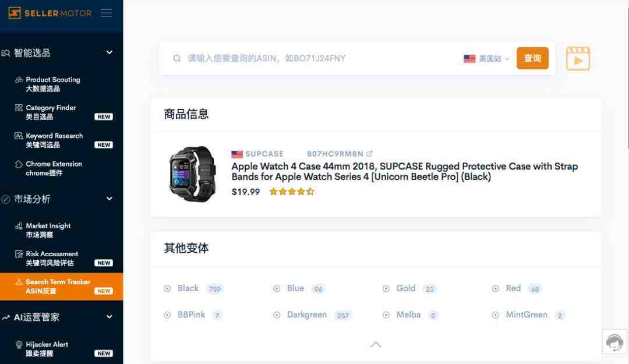Open the SUPCASE brand link

click(x=264, y=154)
